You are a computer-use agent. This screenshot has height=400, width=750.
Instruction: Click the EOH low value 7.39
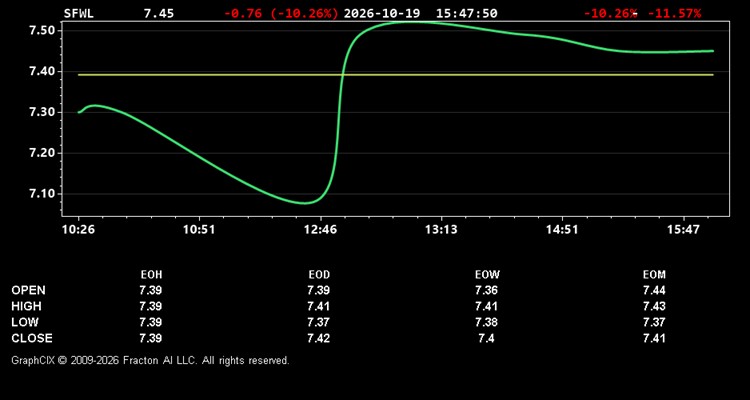tap(151, 322)
